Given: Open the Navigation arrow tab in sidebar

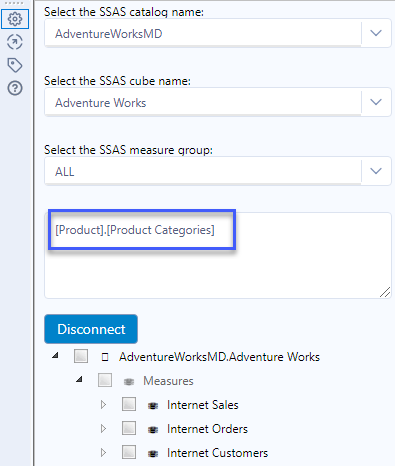Looking at the screenshot, I should click(x=15, y=42).
